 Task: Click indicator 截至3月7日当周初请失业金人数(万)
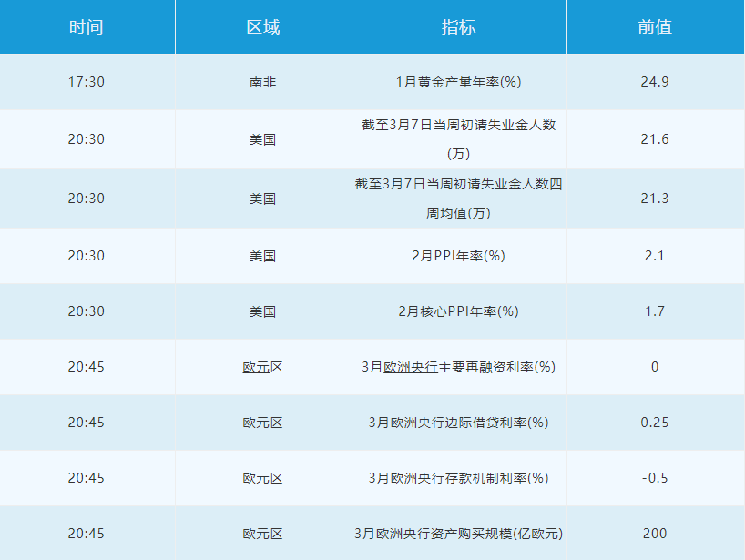pos(458,139)
